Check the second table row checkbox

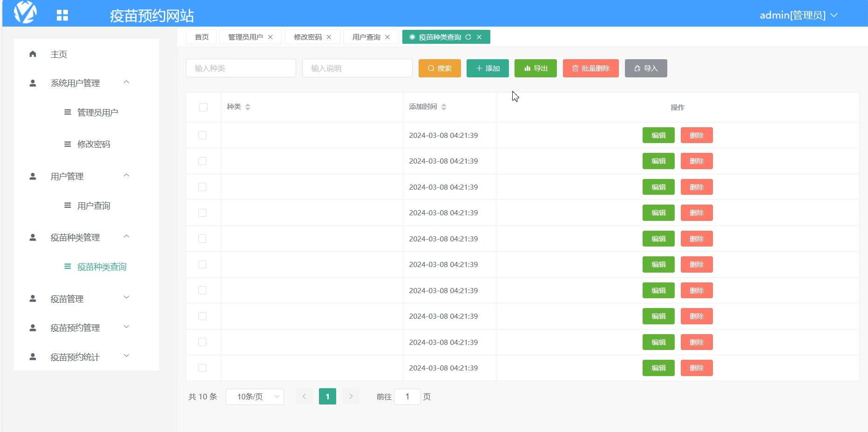click(202, 161)
